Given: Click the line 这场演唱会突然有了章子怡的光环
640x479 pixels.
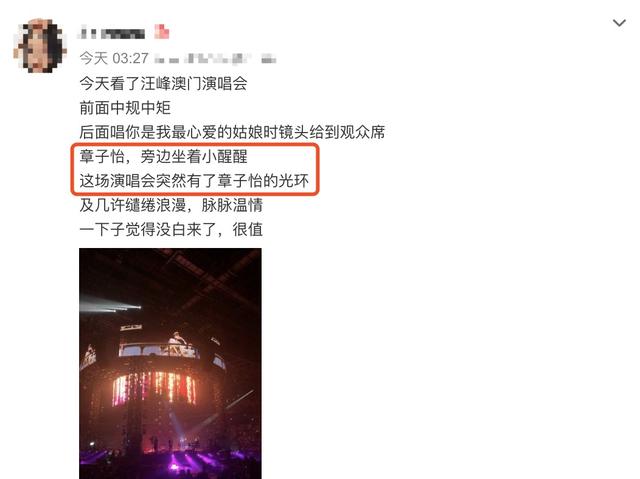Looking at the screenshot, I should click(194, 180).
